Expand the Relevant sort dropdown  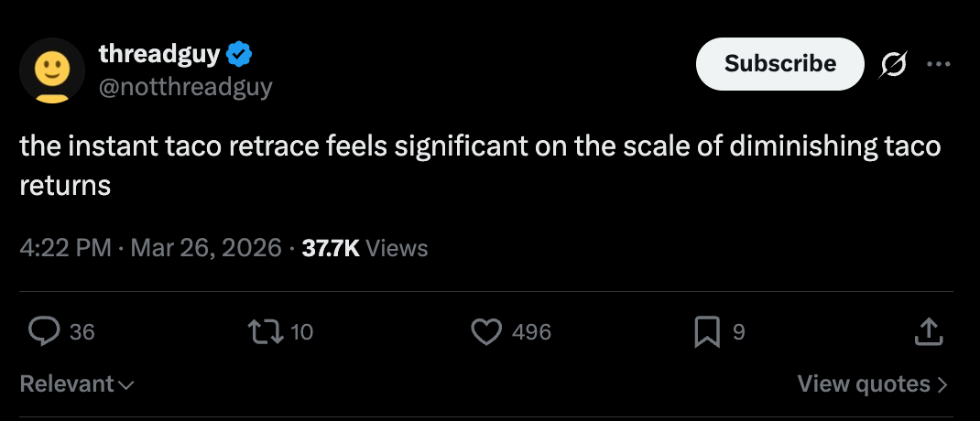pos(77,383)
